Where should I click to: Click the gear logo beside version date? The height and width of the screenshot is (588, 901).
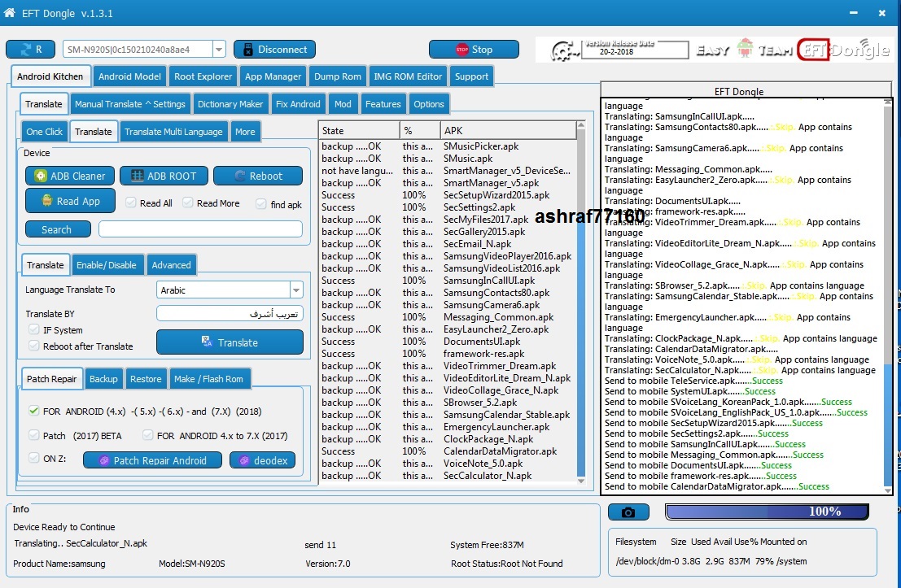(564, 51)
